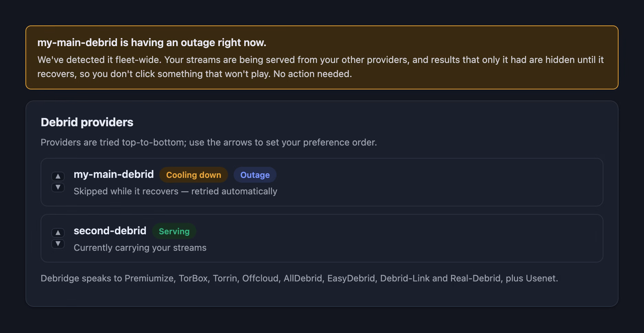Click the outage alert headline
Screen dimensions: 644x333
[152, 43]
